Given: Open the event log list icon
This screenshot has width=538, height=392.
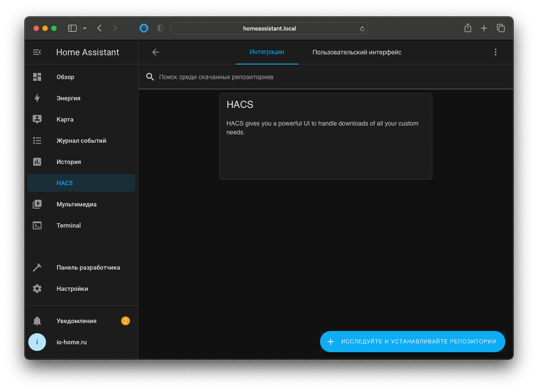Looking at the screenshot, I should (x=37, y=141).
